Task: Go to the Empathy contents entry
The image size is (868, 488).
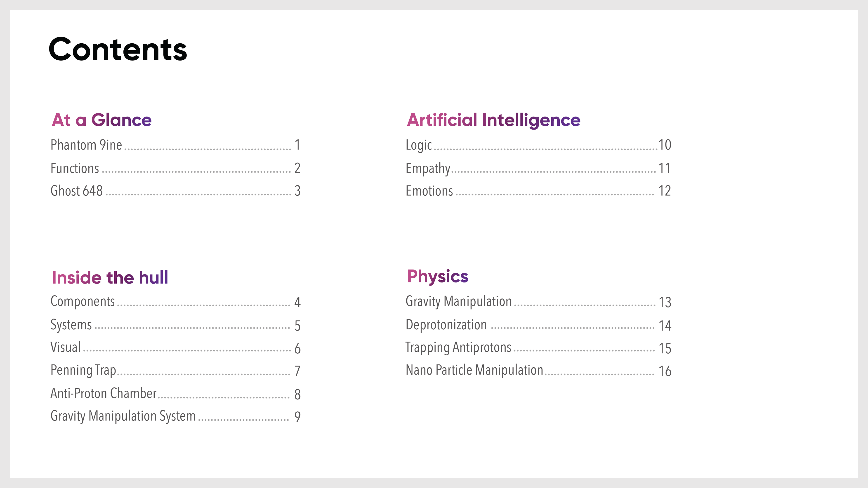Action: pos(538,168)
